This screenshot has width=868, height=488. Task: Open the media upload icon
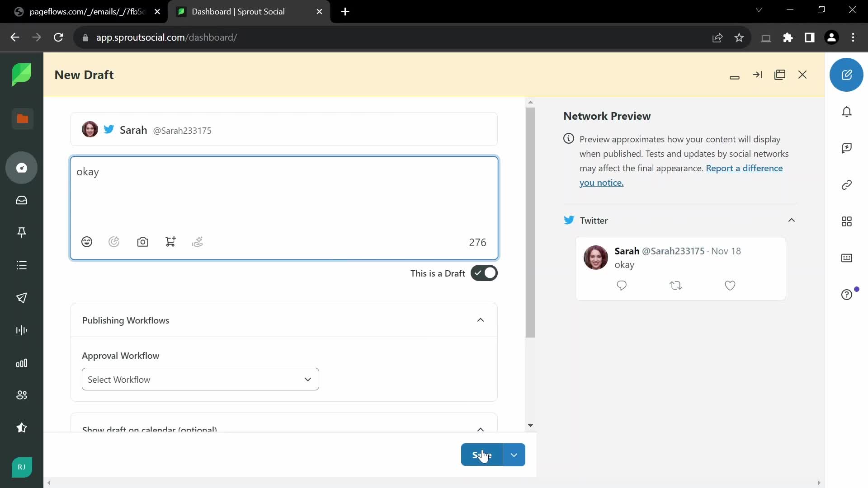[142, 241]
